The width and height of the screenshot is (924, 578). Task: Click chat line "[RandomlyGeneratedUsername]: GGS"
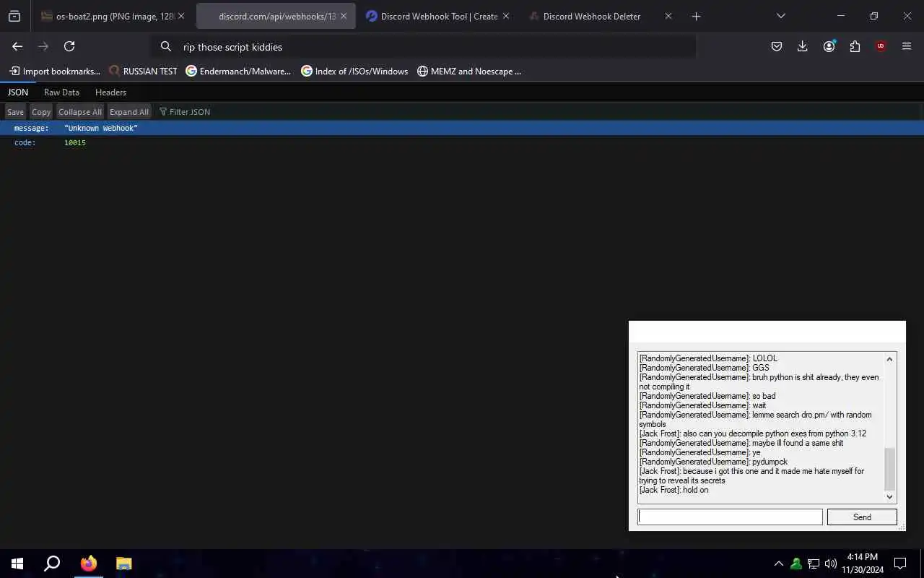(704, 368)
